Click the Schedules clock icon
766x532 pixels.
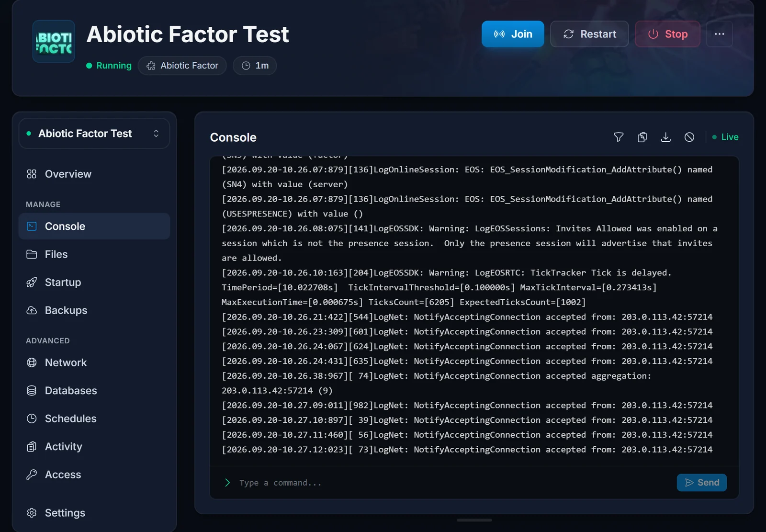(32, 419)
